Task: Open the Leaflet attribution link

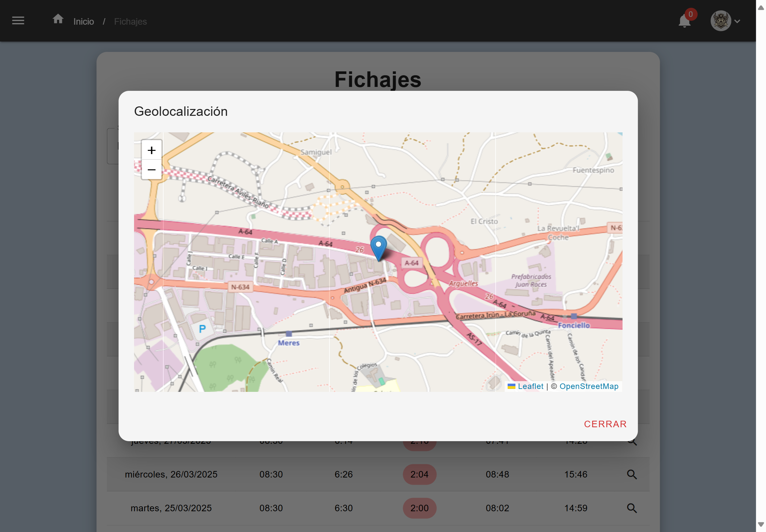Action: 530,386
